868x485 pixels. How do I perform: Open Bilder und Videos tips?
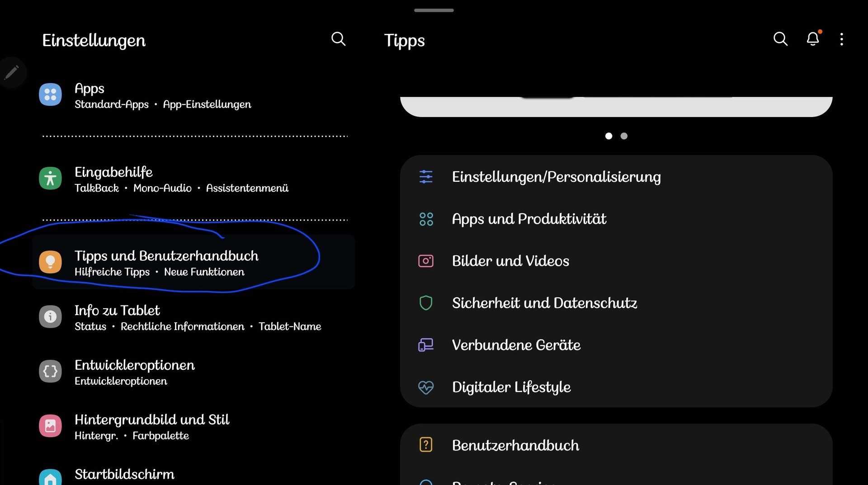510,261
